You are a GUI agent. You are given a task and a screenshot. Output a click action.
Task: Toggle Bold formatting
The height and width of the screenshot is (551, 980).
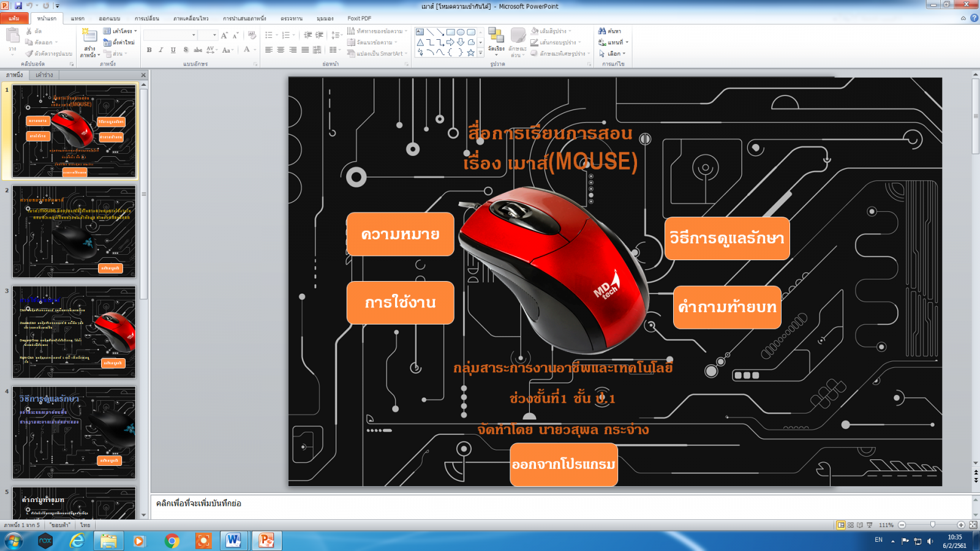[x=149, y=50]
